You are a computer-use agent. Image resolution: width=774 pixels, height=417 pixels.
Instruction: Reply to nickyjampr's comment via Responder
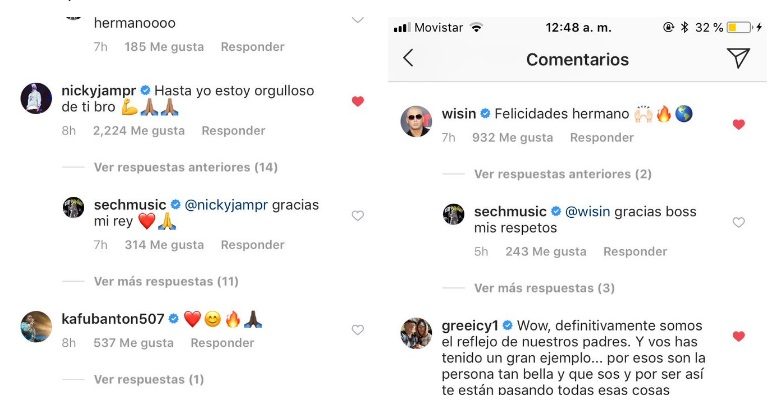233,130
